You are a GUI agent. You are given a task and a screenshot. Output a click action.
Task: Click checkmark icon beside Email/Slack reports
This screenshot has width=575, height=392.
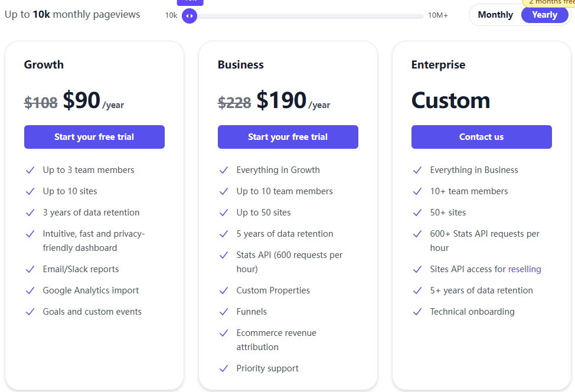[30, 269]
